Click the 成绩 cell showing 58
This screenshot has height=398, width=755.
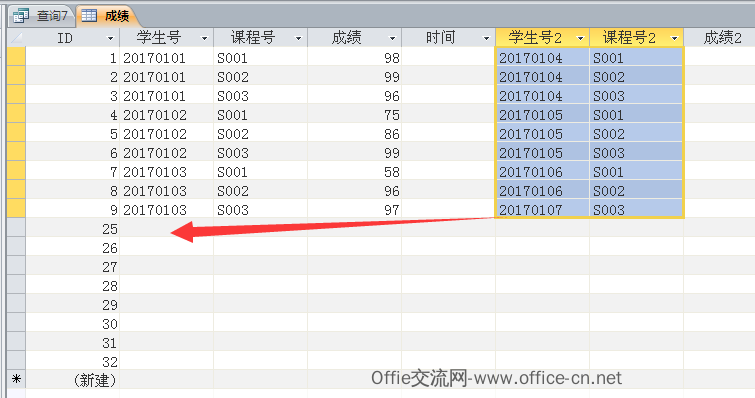pyautogui.click(x=354, y=171)
